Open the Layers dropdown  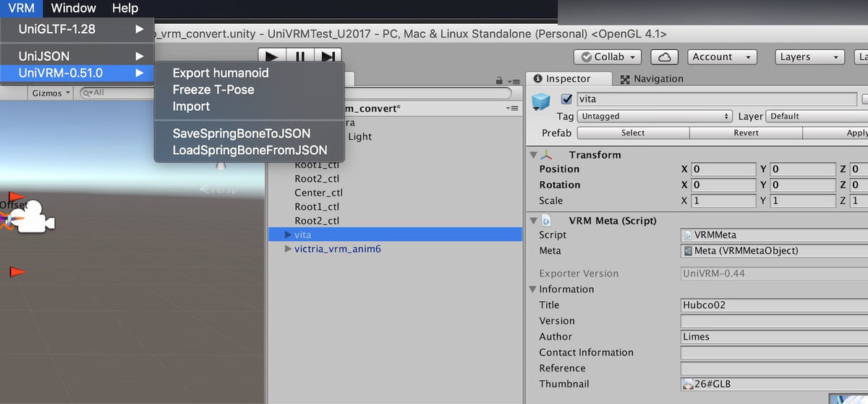[x=809, y=56]
